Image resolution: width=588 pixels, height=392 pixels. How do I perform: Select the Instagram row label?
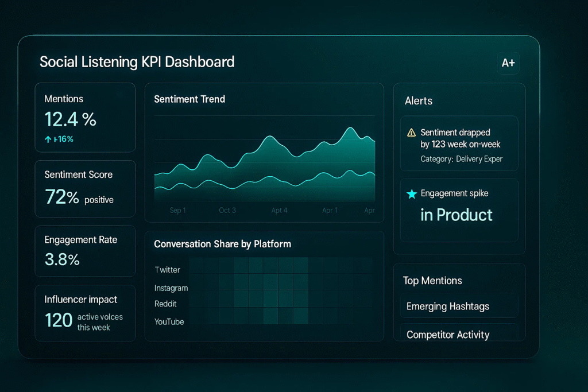tap(171, 288)
